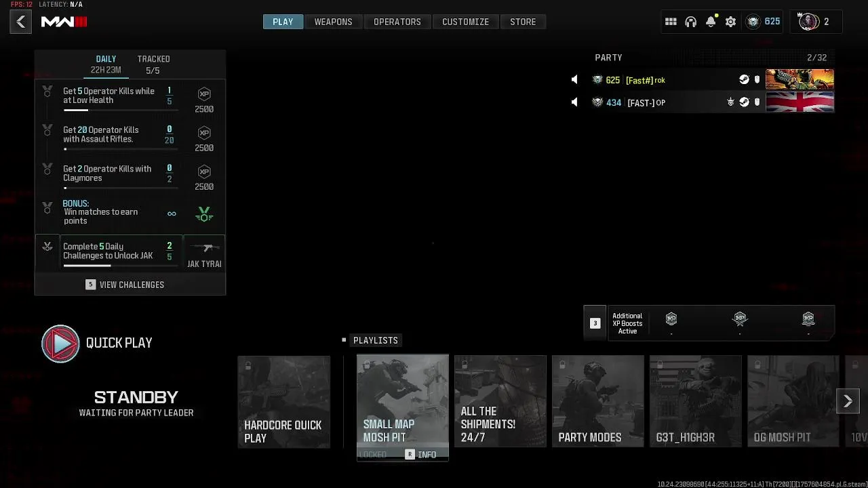Click XP reward icon for Assault Rifles challenge

tap(204, 133)
